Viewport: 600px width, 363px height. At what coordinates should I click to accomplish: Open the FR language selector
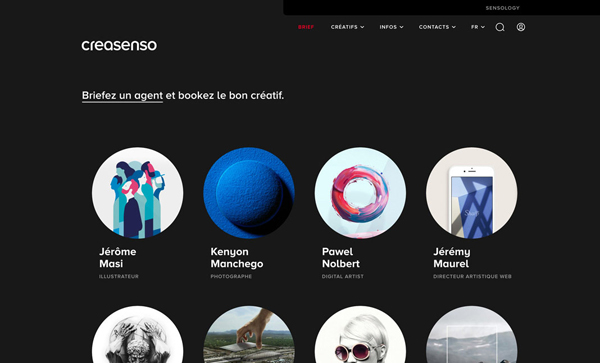pos(478,27)
